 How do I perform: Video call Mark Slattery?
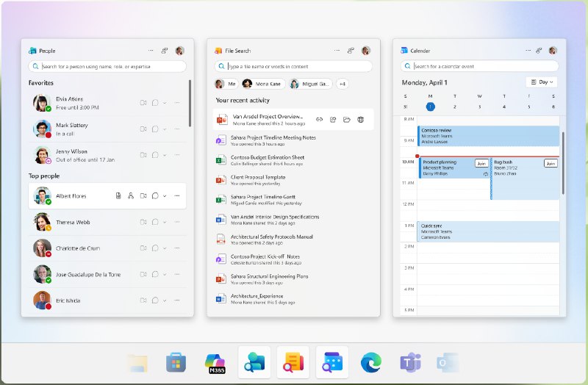(143, 129)
